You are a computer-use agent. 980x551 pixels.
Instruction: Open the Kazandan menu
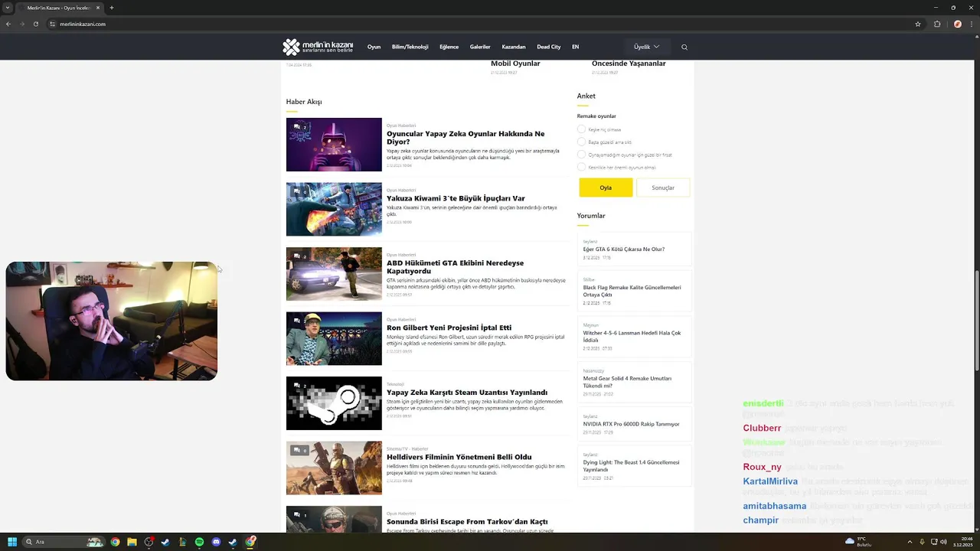coord(514,47)
